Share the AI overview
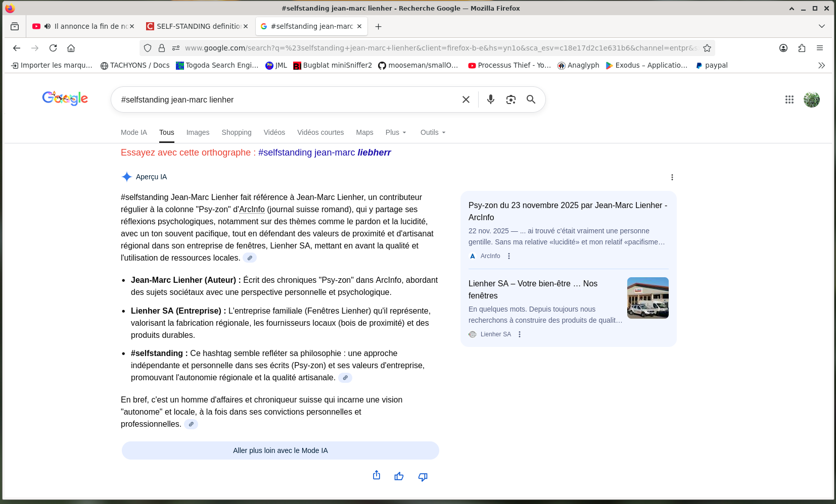This screenshot has height=504, width=836. click(377, 476)
